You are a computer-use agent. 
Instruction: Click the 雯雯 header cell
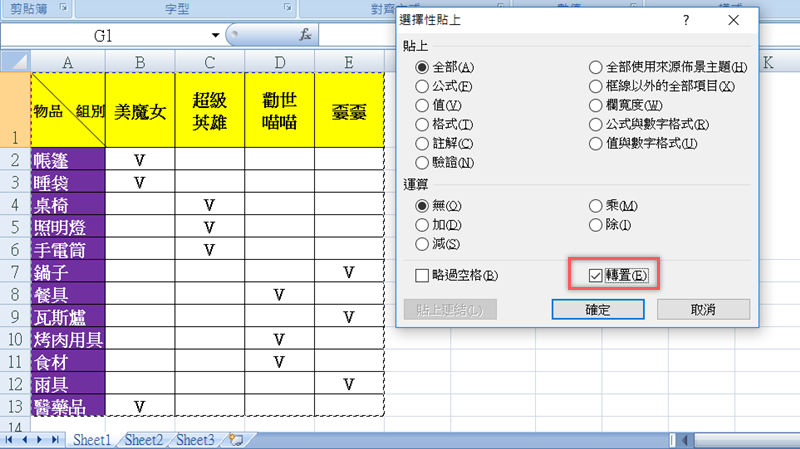coord(349,111)
